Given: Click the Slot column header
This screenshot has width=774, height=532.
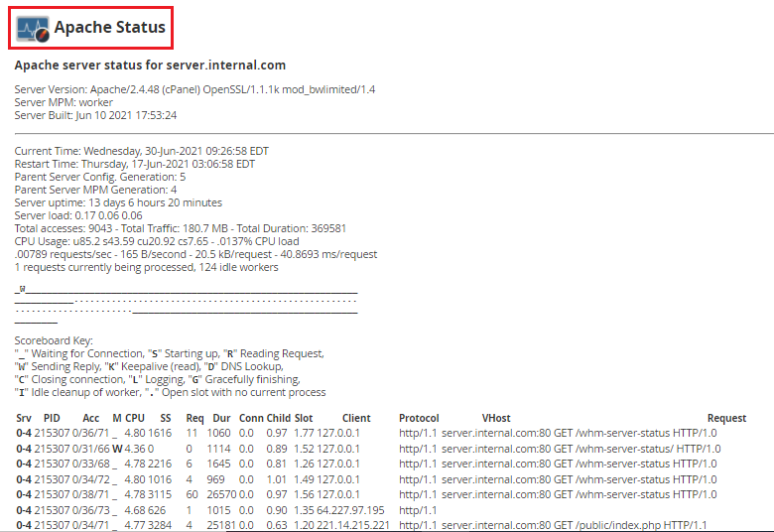Looking at the screenshot, I should coord(304,418).
